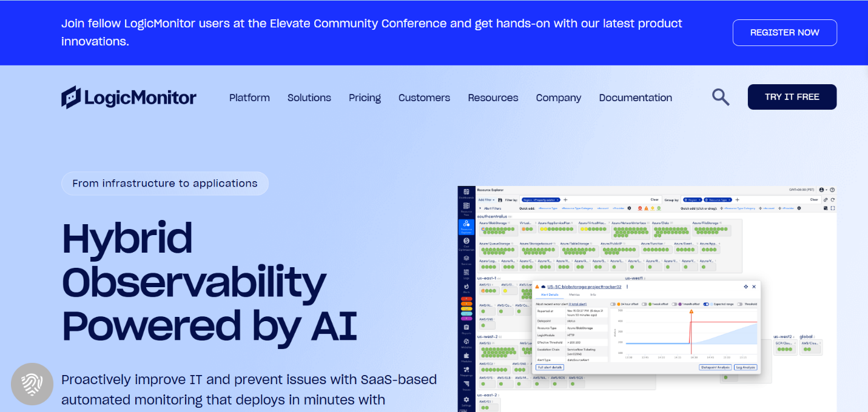Click move icon on alert popup
The height and width of the screenshot is (412, 868).
coord(745,287)
